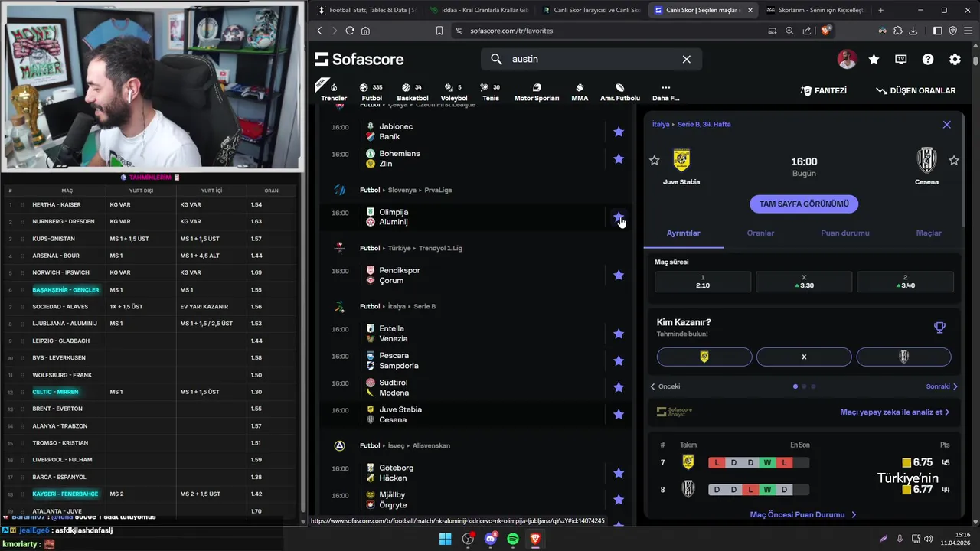This screenshot has width=980, height=551.
Task: Close the Juve Stabia match panel
Action: [946, 124]
